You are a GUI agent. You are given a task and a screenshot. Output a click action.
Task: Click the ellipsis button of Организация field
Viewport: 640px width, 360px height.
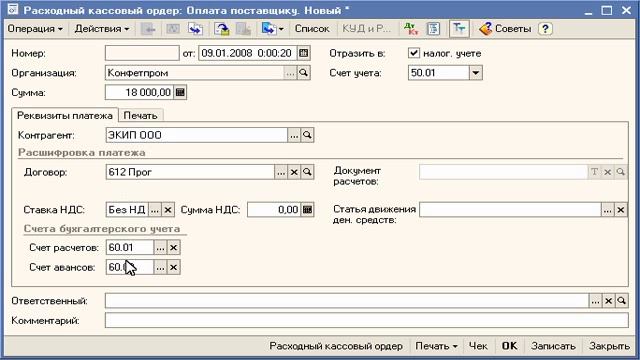point(290,73)
